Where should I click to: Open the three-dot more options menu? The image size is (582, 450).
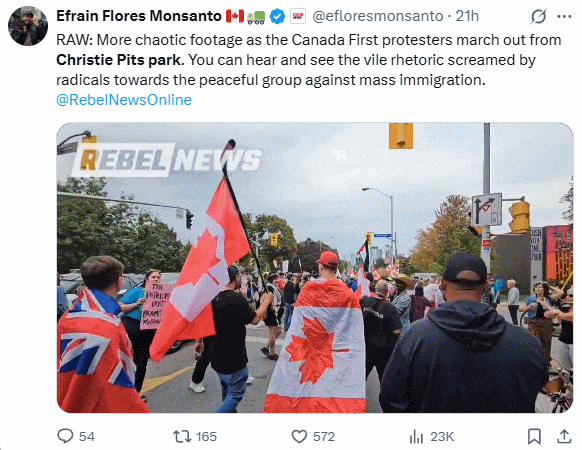coord(564,16)
